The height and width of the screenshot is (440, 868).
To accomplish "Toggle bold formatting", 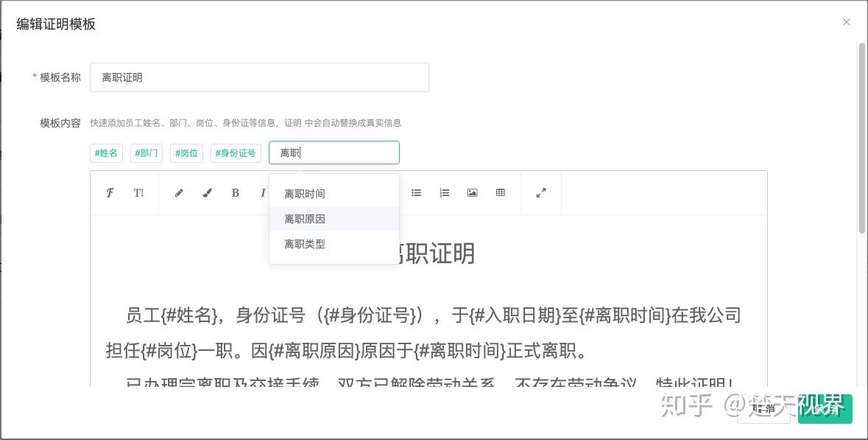I will [236, 193].
